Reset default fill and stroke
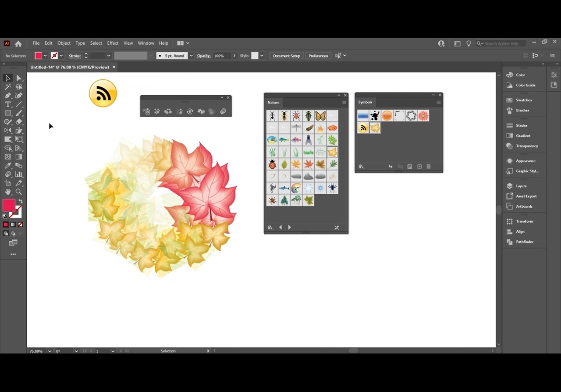 tap(5, 216)
